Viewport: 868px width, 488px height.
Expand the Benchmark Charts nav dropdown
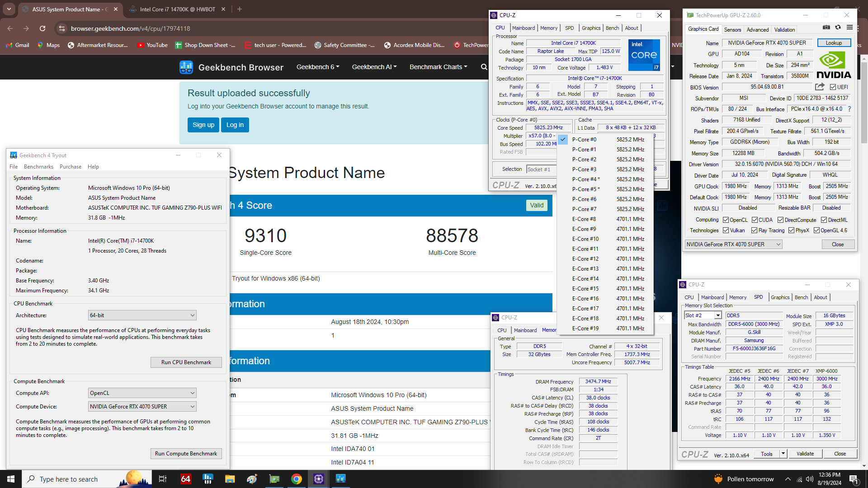pos(439,67)
